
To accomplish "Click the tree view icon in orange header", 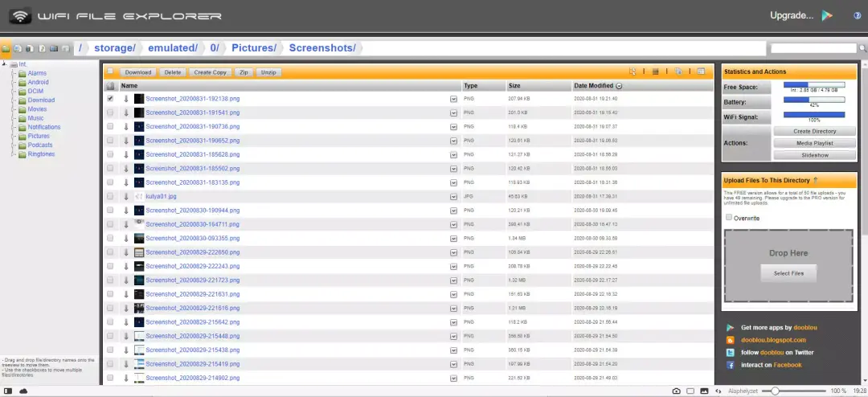I will [x=633, y=72].
